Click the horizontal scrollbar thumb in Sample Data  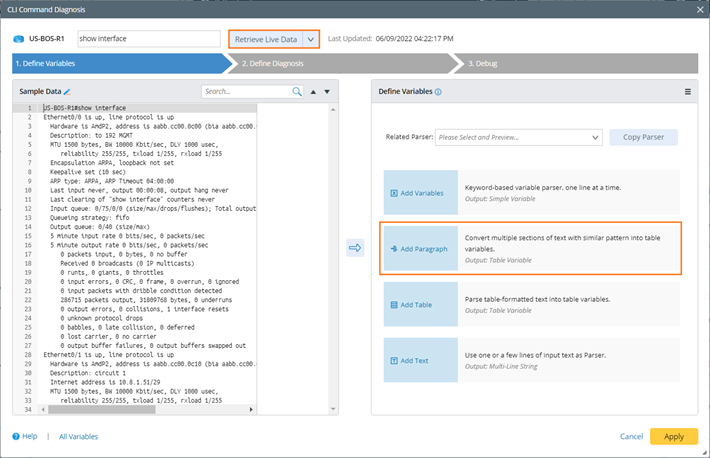[102, 410]
